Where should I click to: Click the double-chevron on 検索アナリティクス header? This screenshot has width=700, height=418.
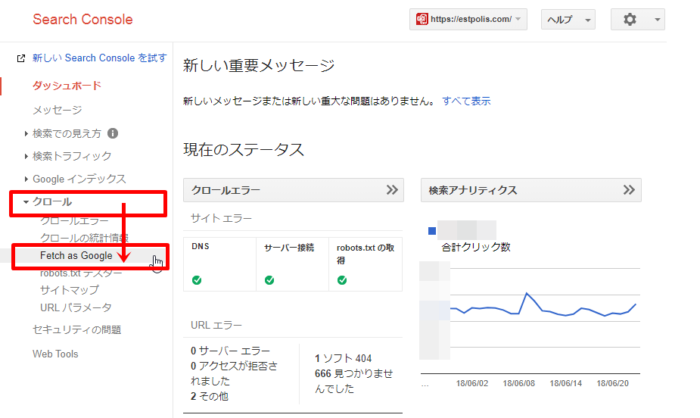[x=629, y=190]
